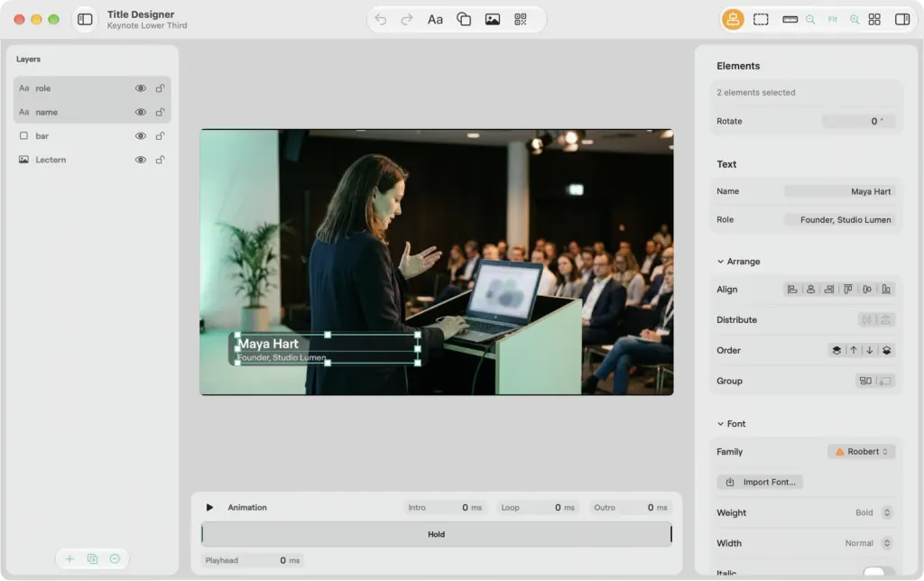Select the bar layer row

pyautogui.click(x=92, y=136)
